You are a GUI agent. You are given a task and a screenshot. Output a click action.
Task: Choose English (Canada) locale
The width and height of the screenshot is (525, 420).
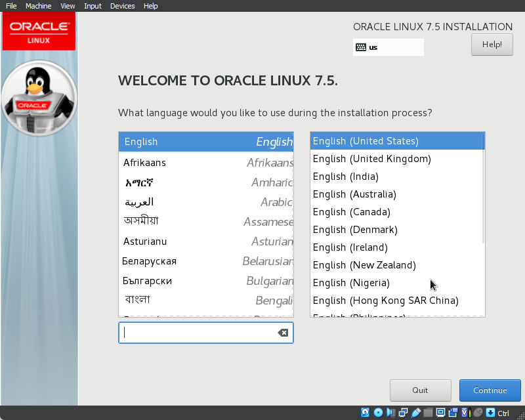coord(397,212)
